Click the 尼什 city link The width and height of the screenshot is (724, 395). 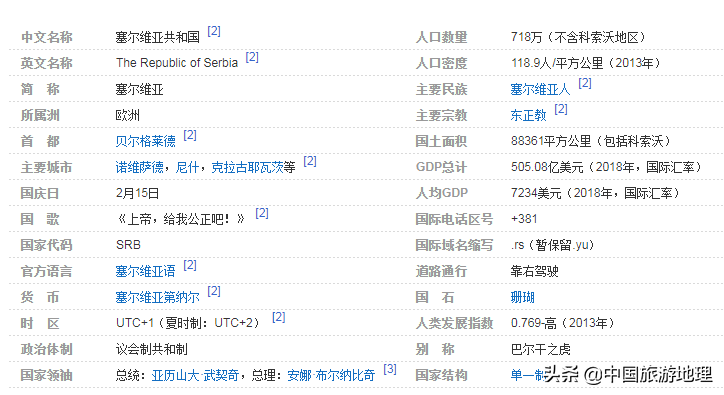click(x=187, y=167)
